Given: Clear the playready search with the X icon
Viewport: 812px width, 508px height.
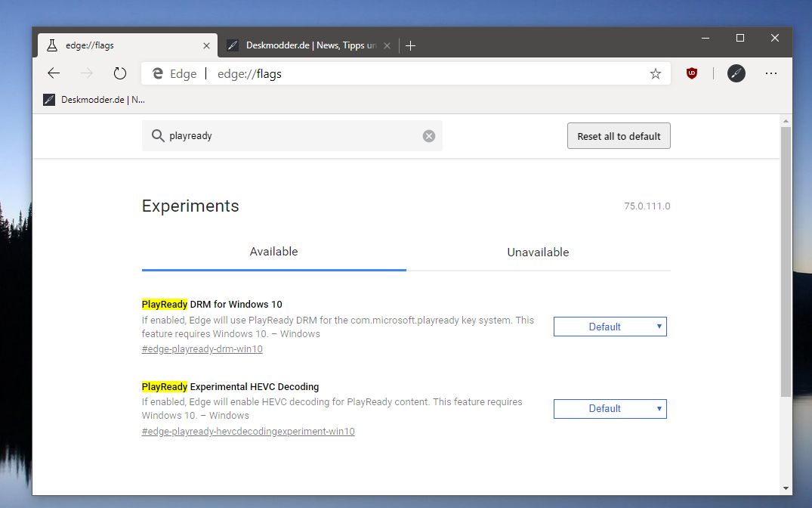Looking at the screenshot, I should 429,136.
